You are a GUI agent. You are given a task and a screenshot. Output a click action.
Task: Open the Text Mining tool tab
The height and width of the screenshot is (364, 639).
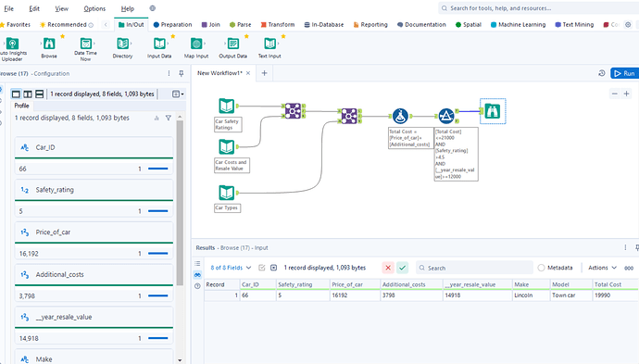(x=574, y=24)
